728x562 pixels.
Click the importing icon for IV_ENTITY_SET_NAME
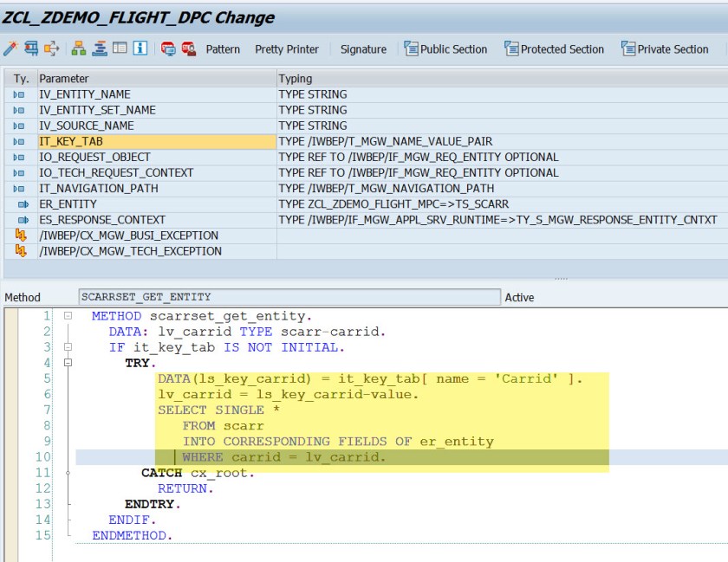coord(18,111)
